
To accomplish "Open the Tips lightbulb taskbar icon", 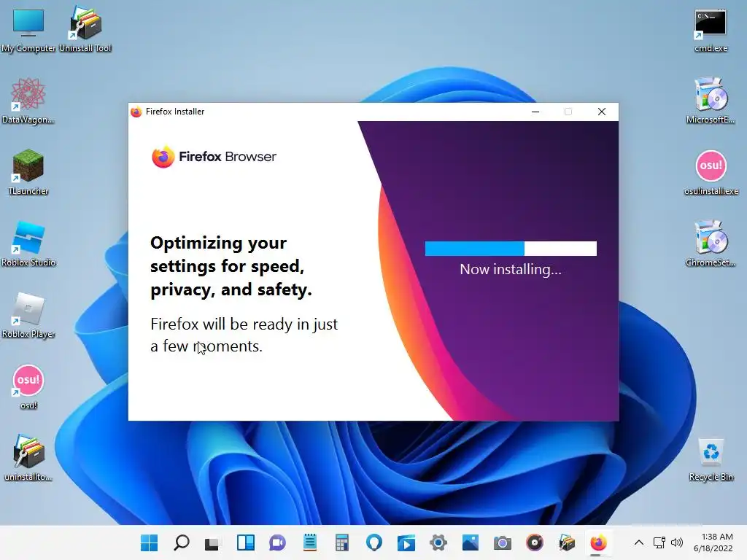I will (x=374, y=542).
